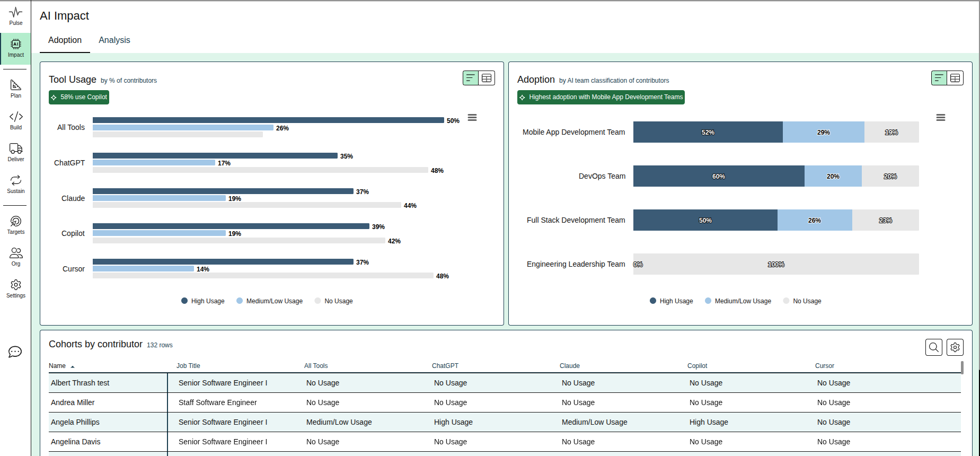Switch to the Analysis tab
Image resolution: width=980 pixels, height=456 pixels.
coord(114,40)
